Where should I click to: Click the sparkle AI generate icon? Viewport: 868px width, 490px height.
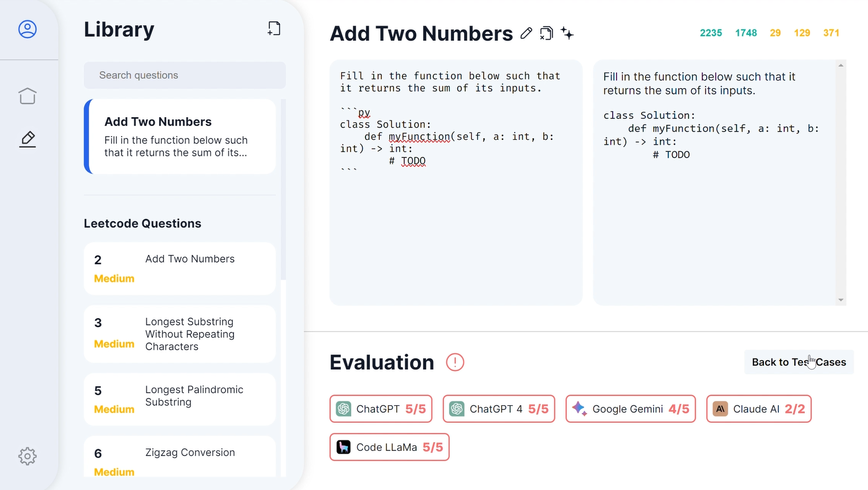click(567, 34)
